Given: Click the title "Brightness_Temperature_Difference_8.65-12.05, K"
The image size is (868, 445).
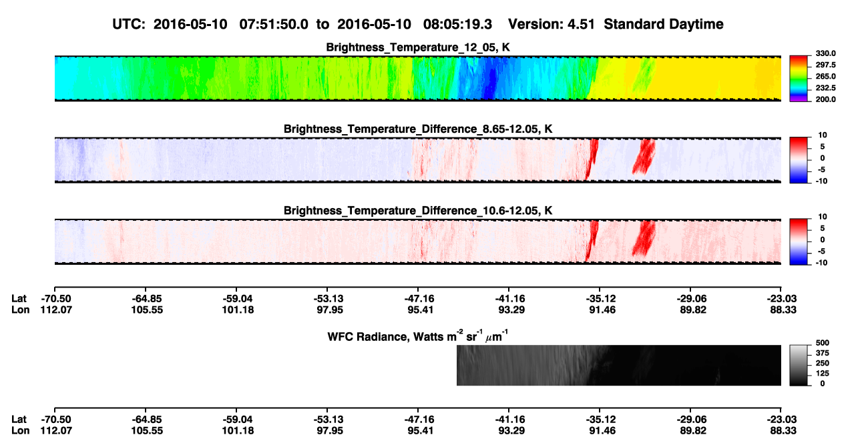Looking at the screenshot, I should (419, 129).
